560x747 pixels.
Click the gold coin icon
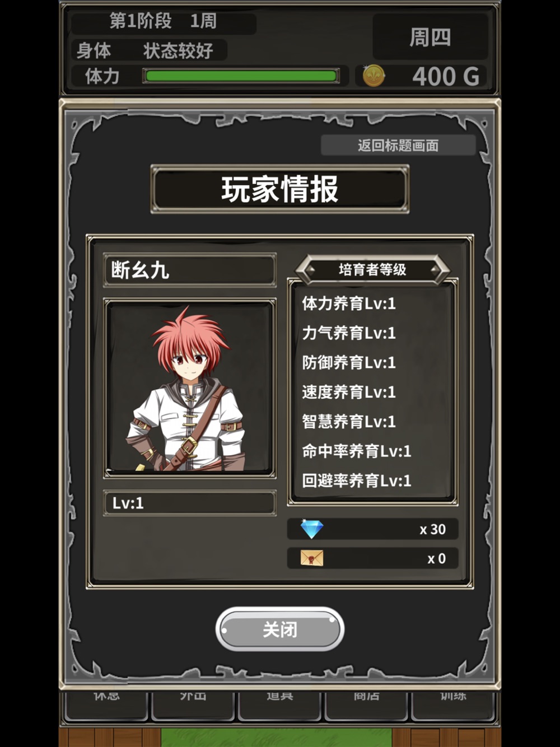point(374,76)
